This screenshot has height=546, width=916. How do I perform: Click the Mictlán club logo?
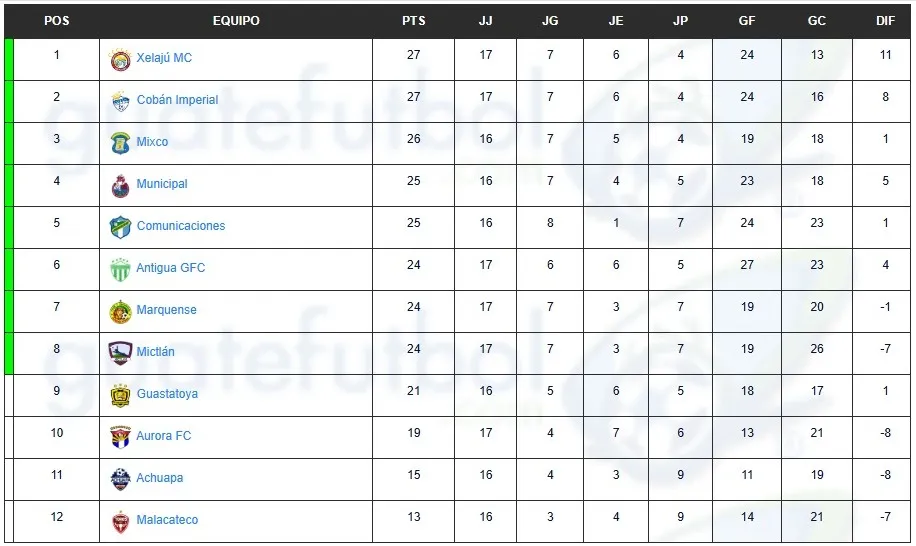point(120,353)
